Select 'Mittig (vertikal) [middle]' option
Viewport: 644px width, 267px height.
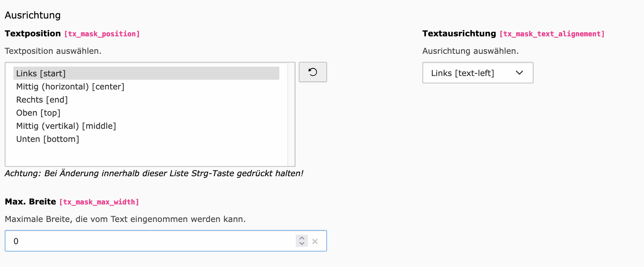tap(66, 126)
